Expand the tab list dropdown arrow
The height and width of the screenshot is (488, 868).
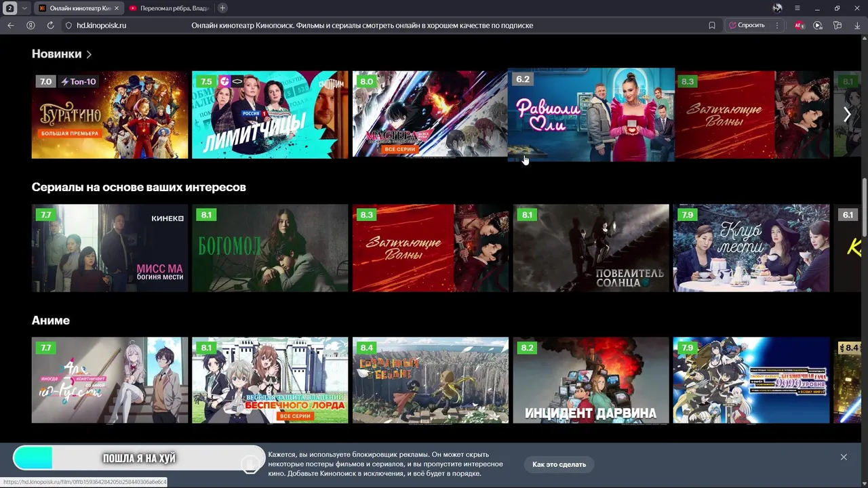24,8
